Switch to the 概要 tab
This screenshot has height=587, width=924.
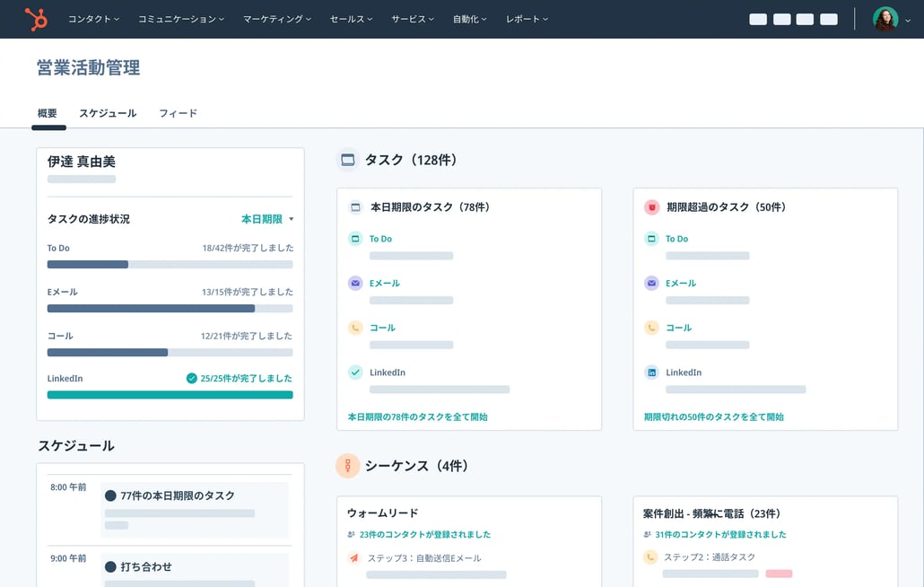(x=48, y=113)
